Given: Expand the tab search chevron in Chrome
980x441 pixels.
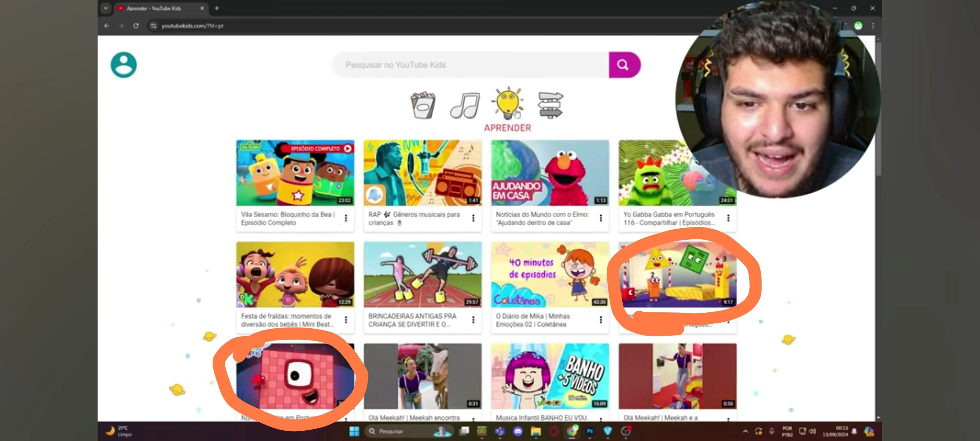Looking at the screenshot, I should (x=106, y=8).
